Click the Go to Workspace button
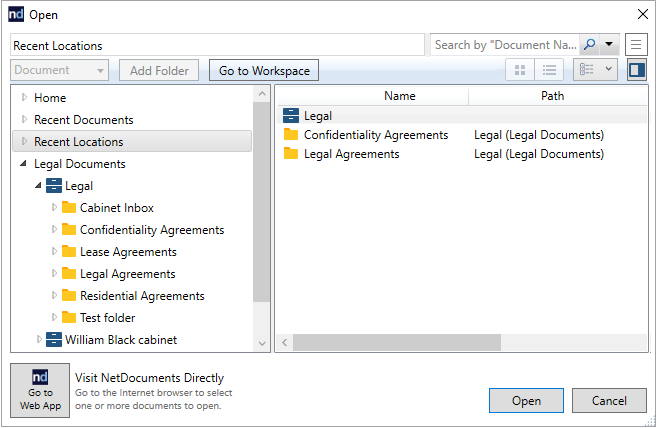 pos(265,70)
